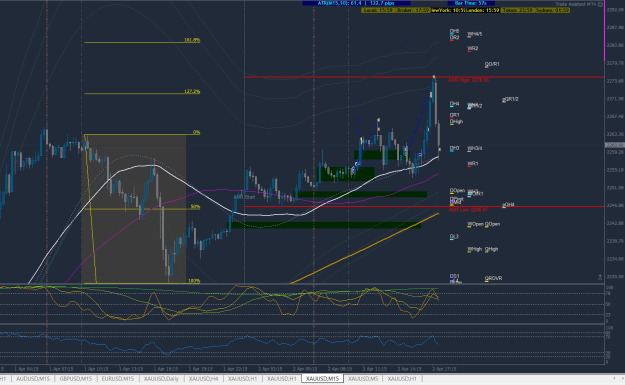
Task: Click the 161.8% Fibonacci level label
Action: click(192, 40)
